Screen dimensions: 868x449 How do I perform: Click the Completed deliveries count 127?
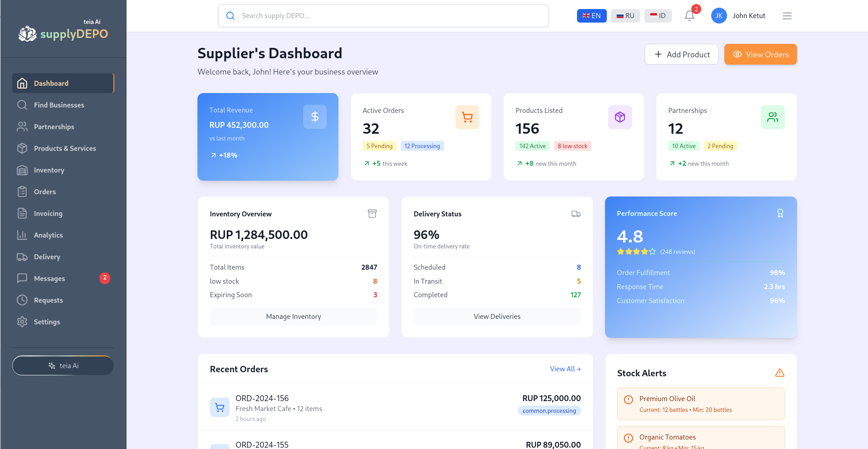coord(575,295)
